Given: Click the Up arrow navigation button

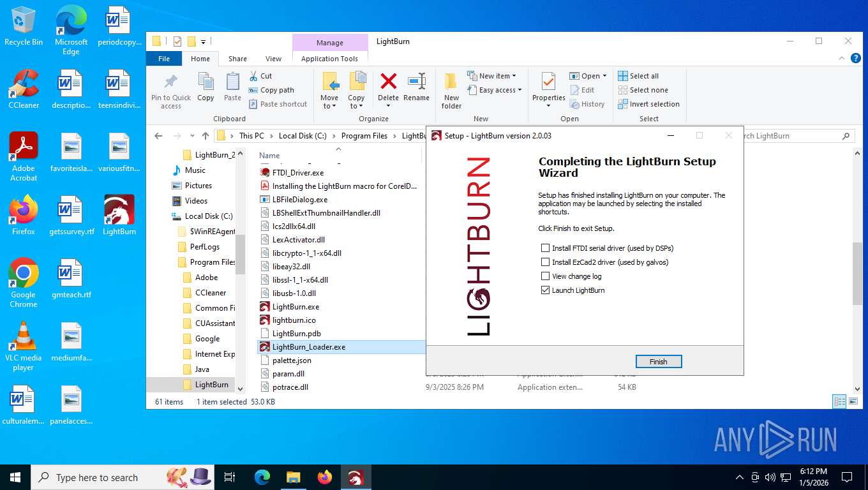Looking at the screenshot, I should pos(205,136).
